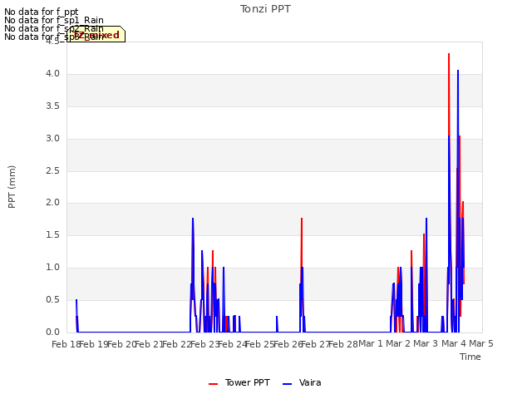
Task: Click the Tonzi PPT chart title
Action: (x=265, y=9)
